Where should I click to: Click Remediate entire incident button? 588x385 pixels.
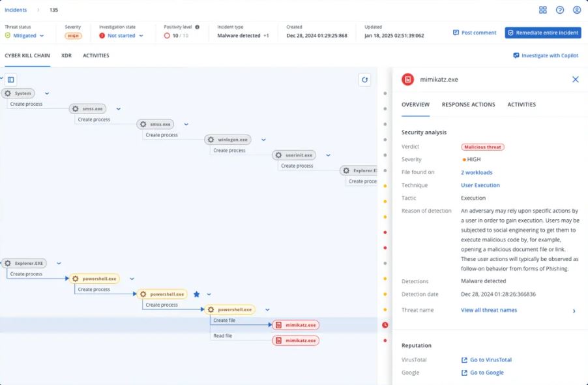tap(543, 33)
